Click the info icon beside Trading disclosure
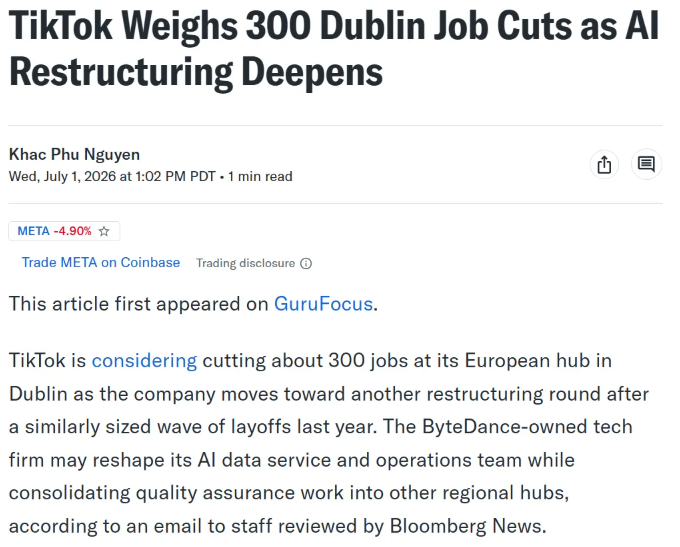 (306, 263)
